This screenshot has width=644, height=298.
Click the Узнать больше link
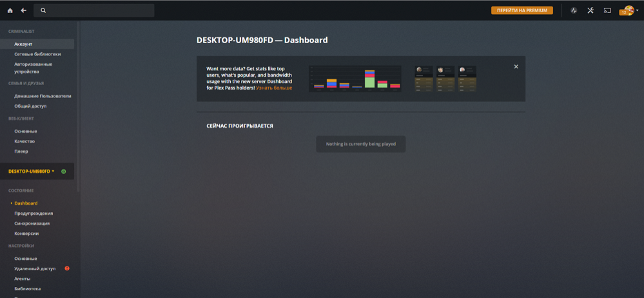coord(274,88)
